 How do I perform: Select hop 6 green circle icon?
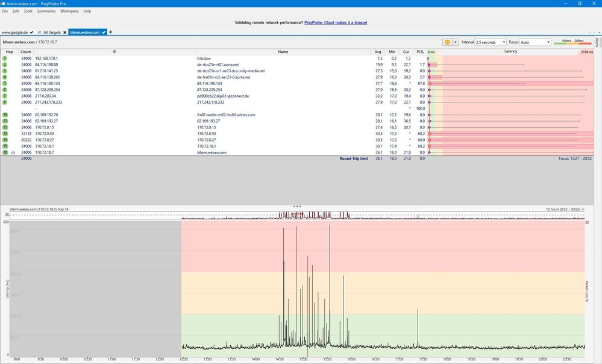click(x=5, y=90)
